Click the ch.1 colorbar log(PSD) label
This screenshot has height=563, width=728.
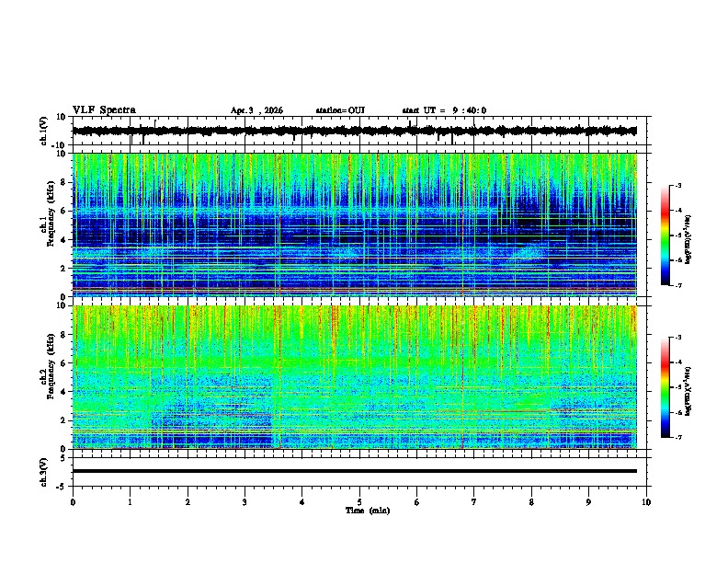pyautogui.click(x=688, y=240)
